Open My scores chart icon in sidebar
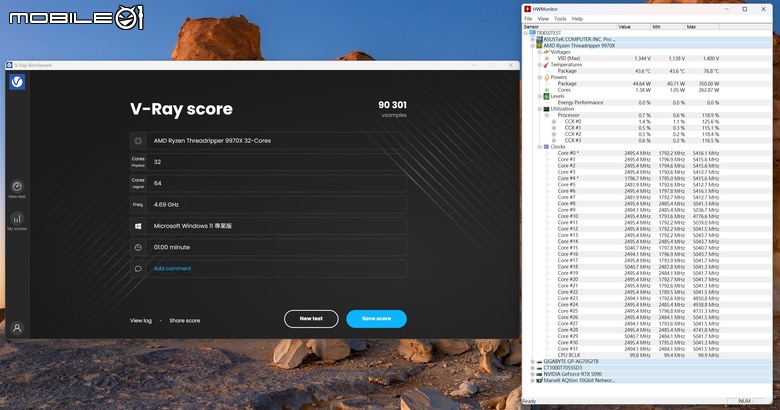This screenshot has height=410, width=780. 17,218
